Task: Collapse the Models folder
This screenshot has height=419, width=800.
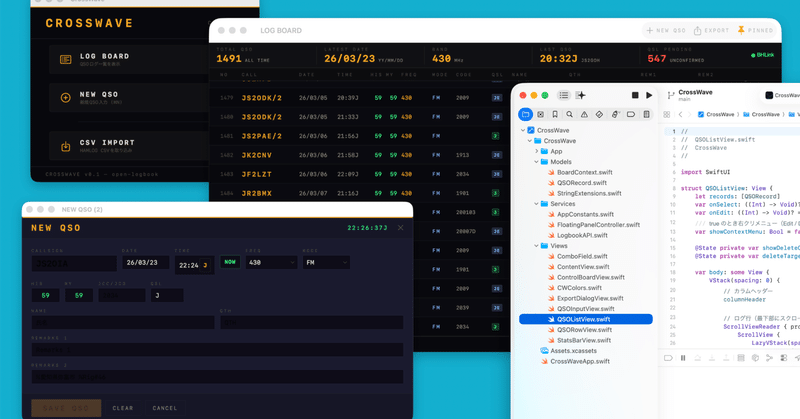Action: tap(537, 162)
